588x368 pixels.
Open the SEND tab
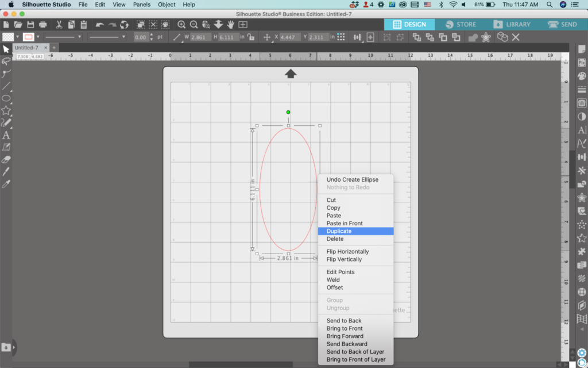point(563,24)
